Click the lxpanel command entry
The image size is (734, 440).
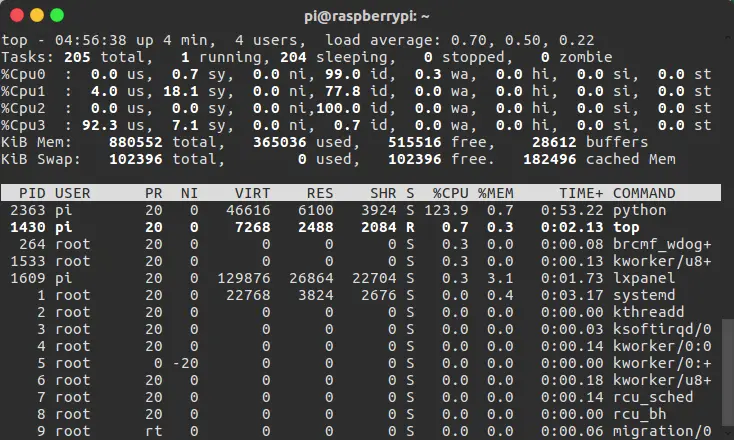(x=644, y=279)
